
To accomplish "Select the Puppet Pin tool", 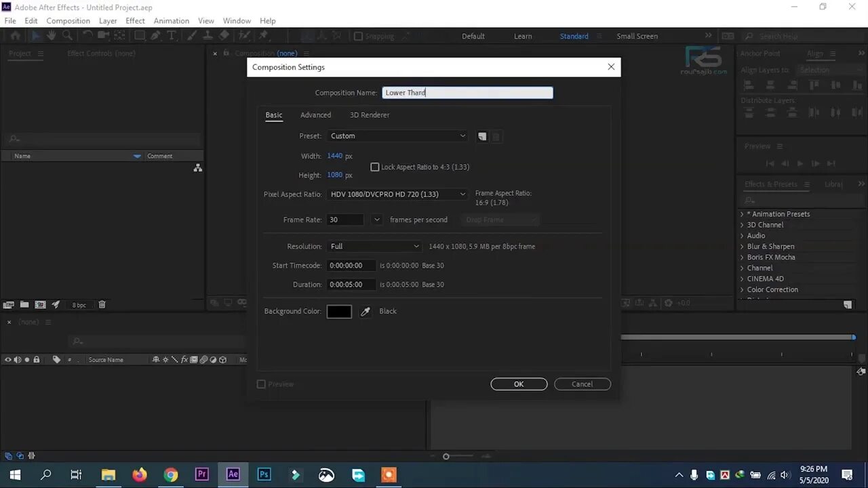I will pos(264,36).
